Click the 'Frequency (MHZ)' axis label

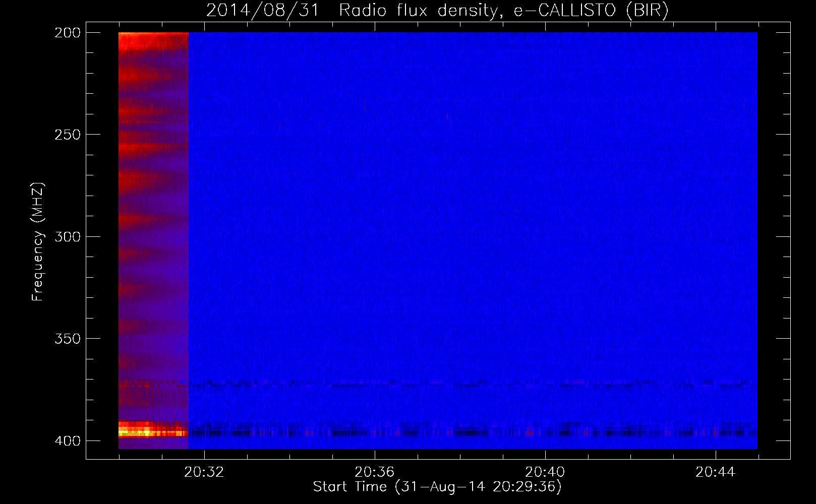[38, 242]
